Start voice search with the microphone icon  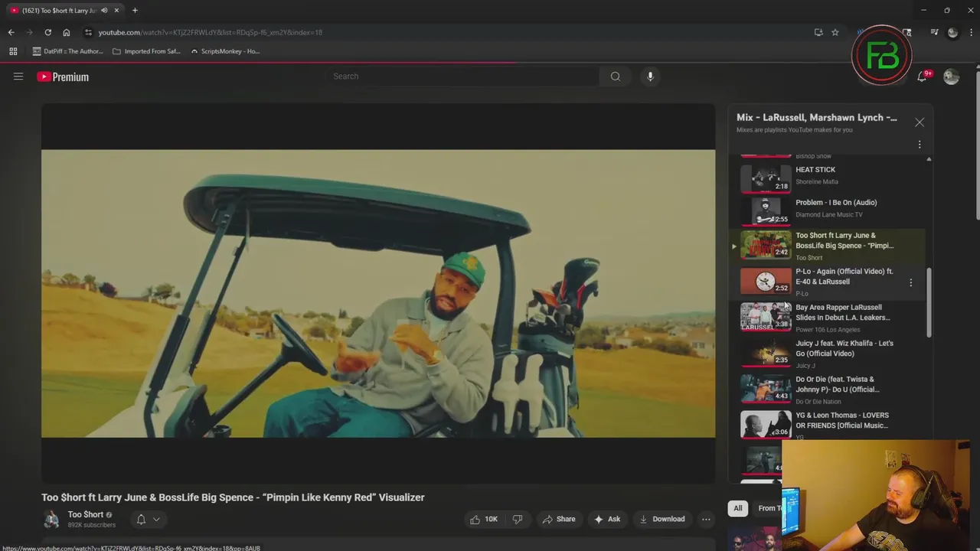point(650,77)
